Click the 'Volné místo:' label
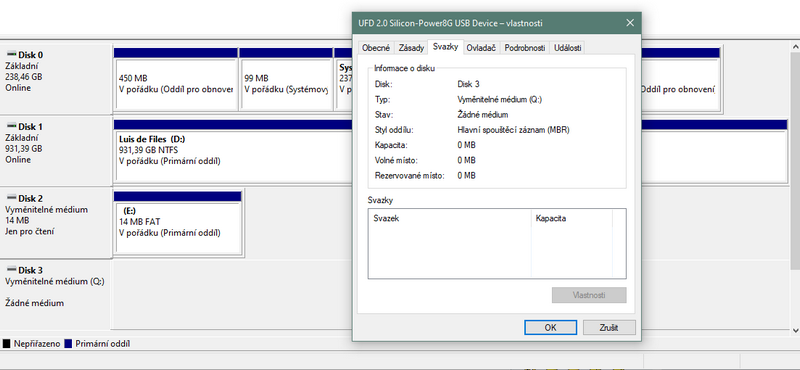Screen dimensions: 800x370 pyautogui.click(x=396, y=160)
